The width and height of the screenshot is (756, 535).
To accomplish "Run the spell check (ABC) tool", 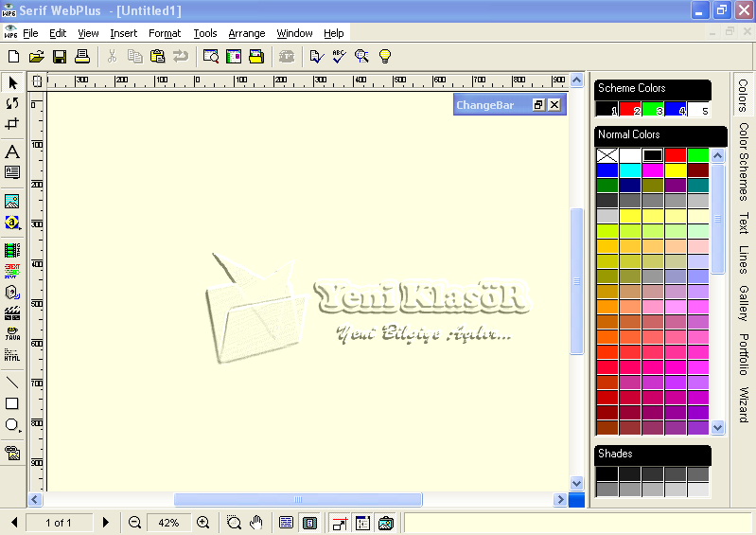I will (x=339, y=57).
